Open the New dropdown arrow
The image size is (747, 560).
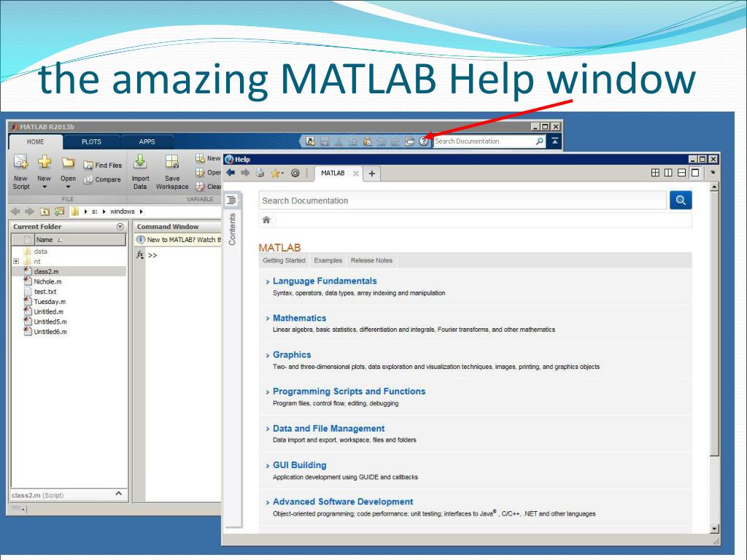pyautogui.click(x=44, y=187)
